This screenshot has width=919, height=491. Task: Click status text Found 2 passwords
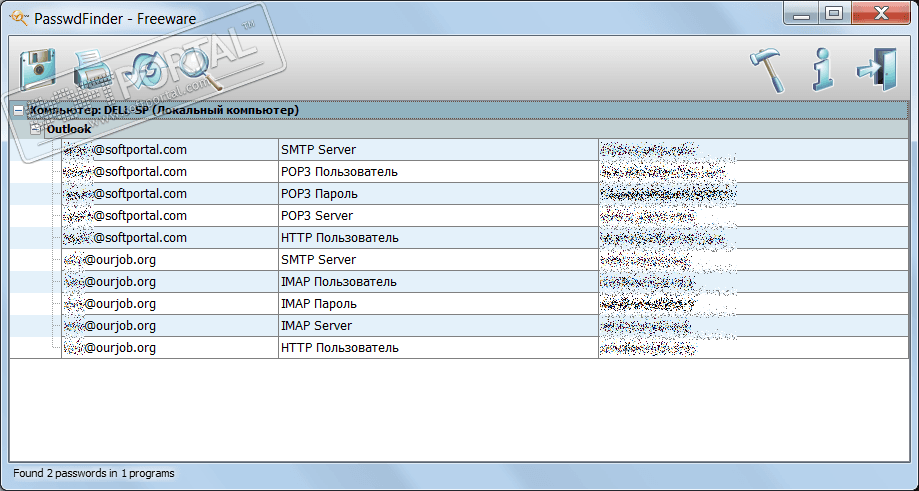click(94, 473)
